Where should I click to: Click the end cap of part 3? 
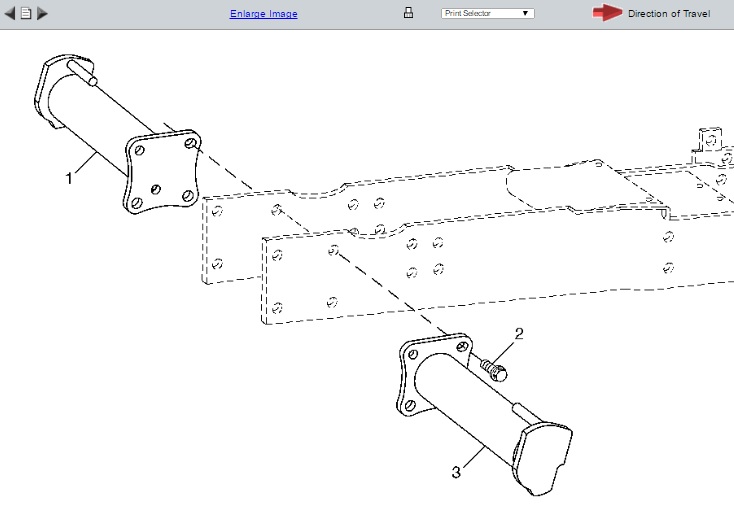coord(544,455)
